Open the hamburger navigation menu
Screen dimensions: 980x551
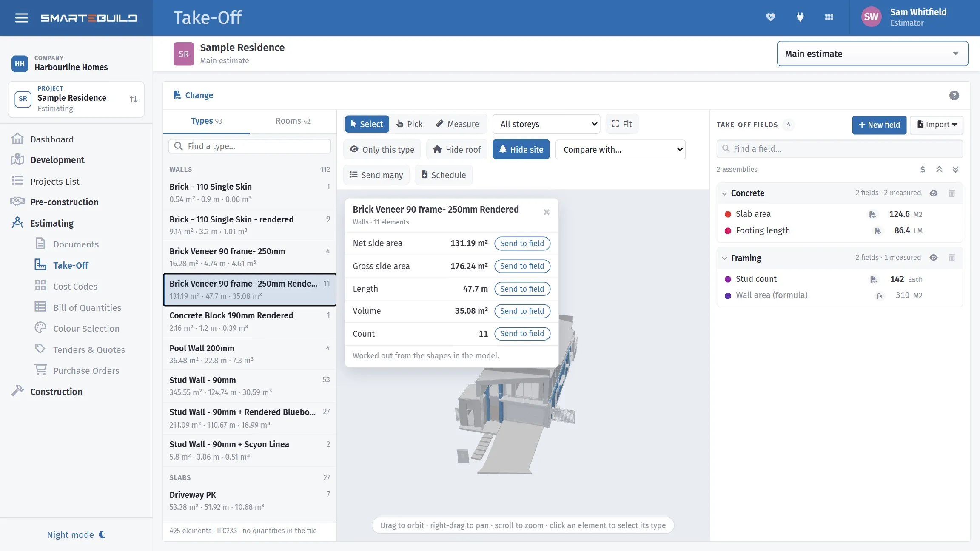[21, 18]
